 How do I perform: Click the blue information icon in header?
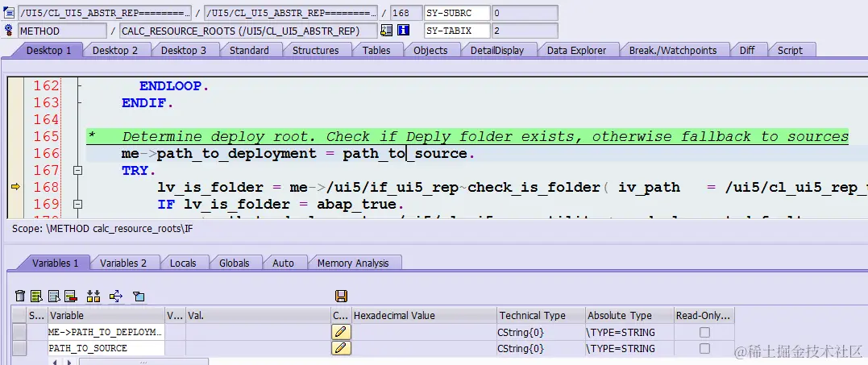pyautogui.click(x=404, y=31)
